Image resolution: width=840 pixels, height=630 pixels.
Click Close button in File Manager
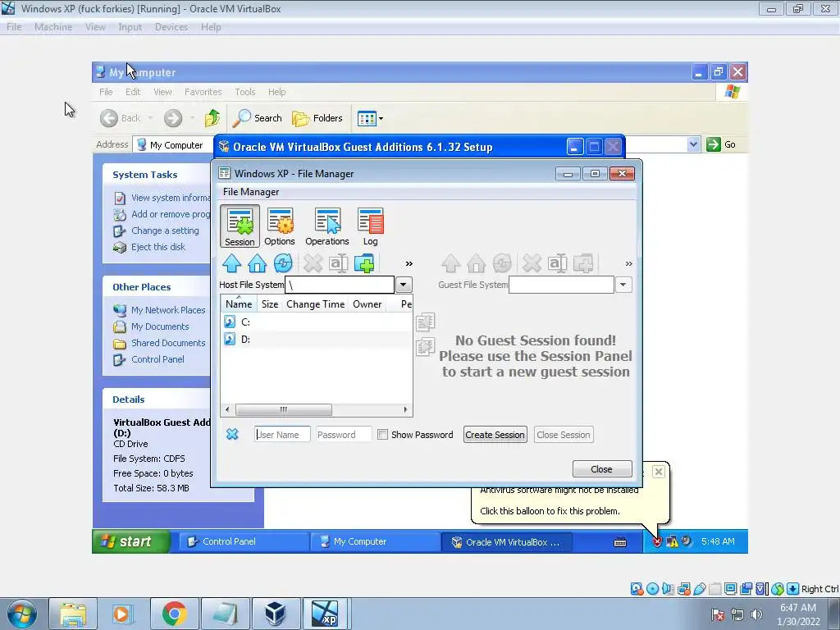(601, 469)
